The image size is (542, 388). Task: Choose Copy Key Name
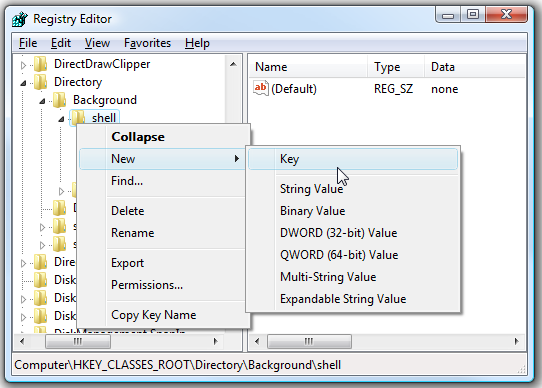click(162, 315)
